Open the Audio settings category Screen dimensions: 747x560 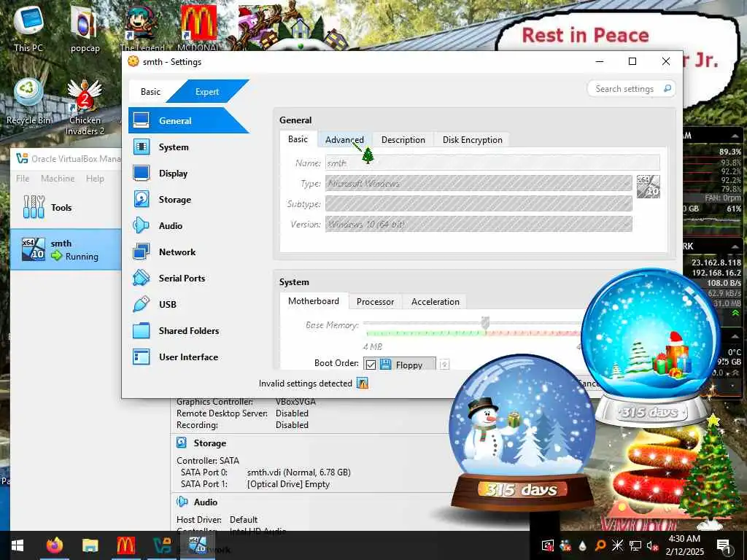tap(170, 226)
